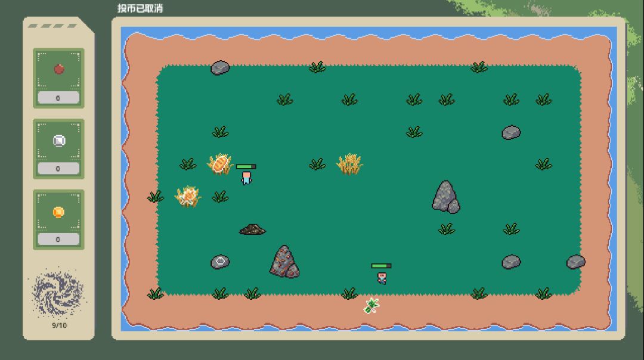Click the swirling vortex above 9/10
This screenshot has width=644, height=360.
point(58,293)
